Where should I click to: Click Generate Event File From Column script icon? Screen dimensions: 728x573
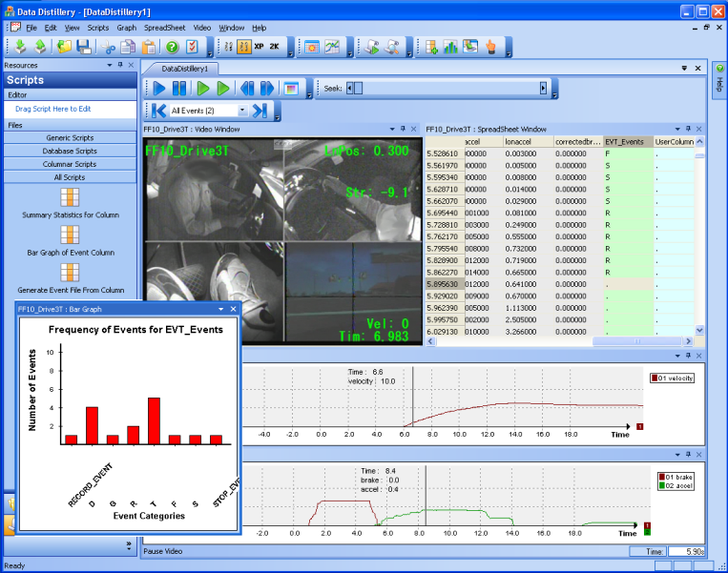coord(70,273)
